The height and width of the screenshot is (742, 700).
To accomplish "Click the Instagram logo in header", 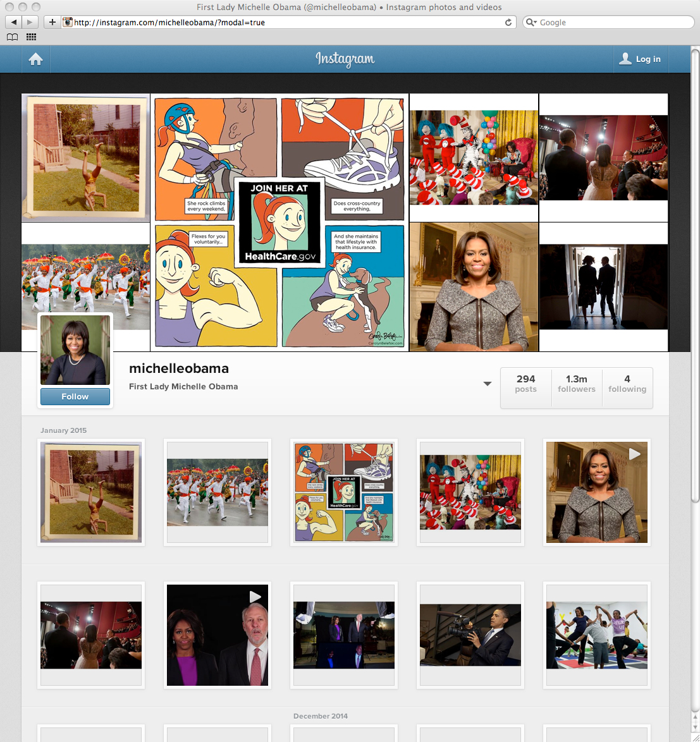I will 345,59.
